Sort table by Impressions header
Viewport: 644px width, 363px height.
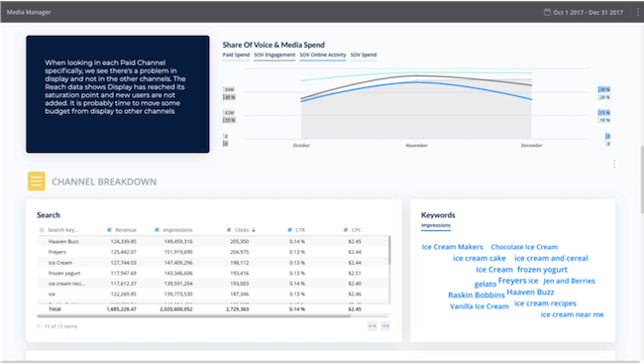(177, 230)
